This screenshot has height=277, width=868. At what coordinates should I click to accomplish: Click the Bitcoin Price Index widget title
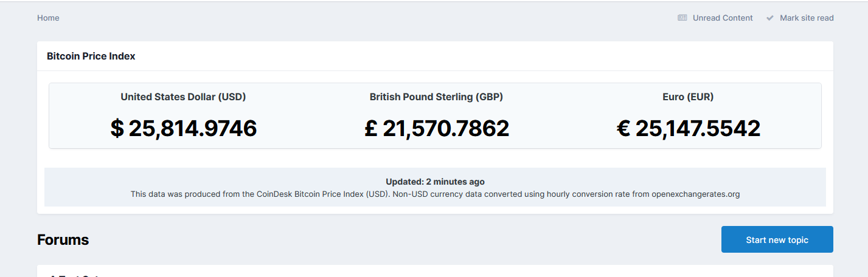tap(91, 56)
